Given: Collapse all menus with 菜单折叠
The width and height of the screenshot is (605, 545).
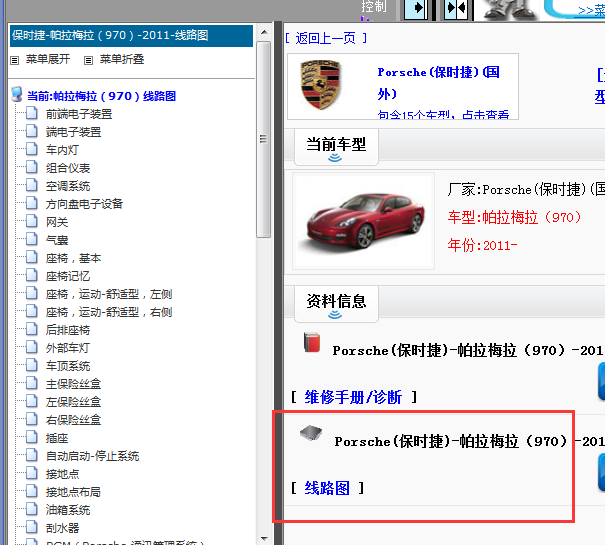Looking at the screenshot, I should [122, 59].
